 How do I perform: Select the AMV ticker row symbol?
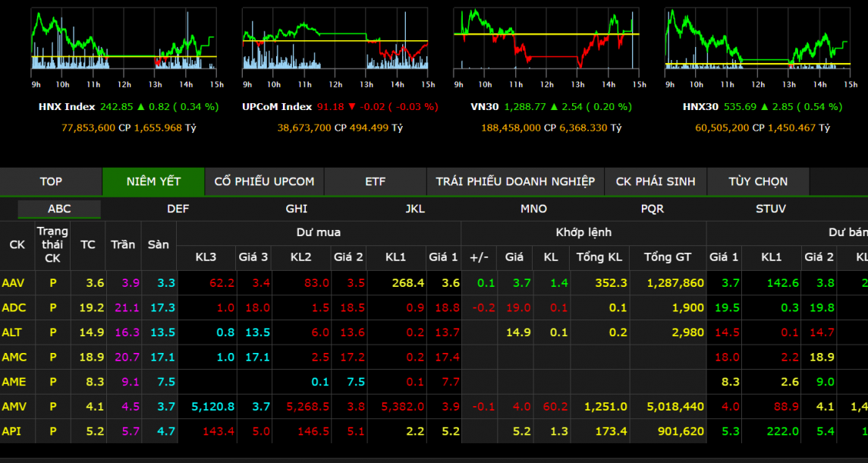(x=14, y=407)
